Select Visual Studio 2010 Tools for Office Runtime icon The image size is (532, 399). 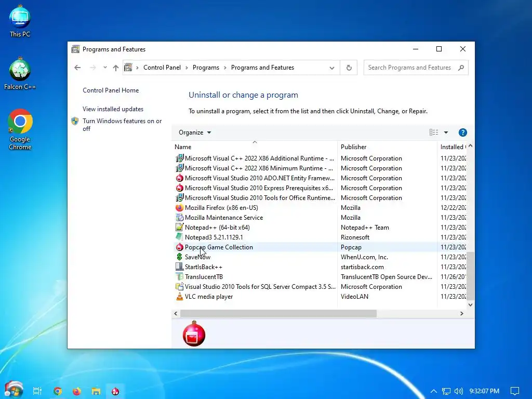(x=179, y=197)
